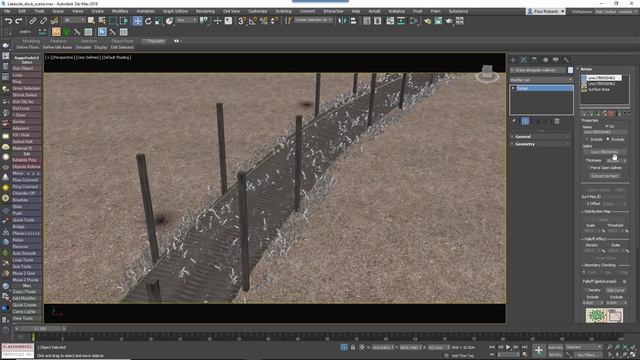Open the Modifiers menu
640x360 pixels.
[120, 11]
